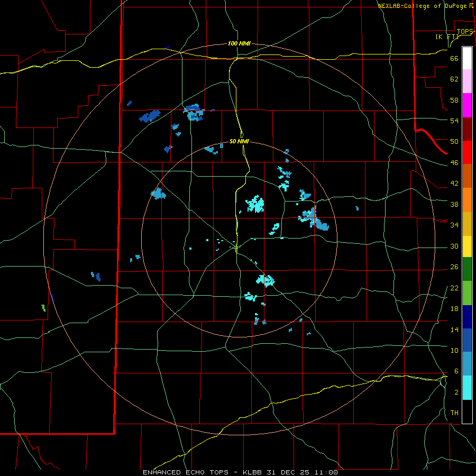
Task: Click the legend value 30
Action: point(454,246)
